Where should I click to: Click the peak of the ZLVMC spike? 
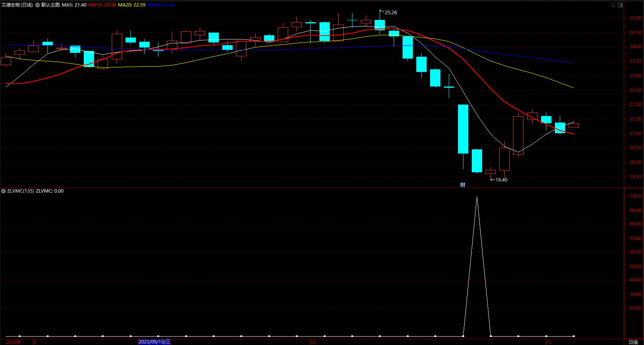477,196
